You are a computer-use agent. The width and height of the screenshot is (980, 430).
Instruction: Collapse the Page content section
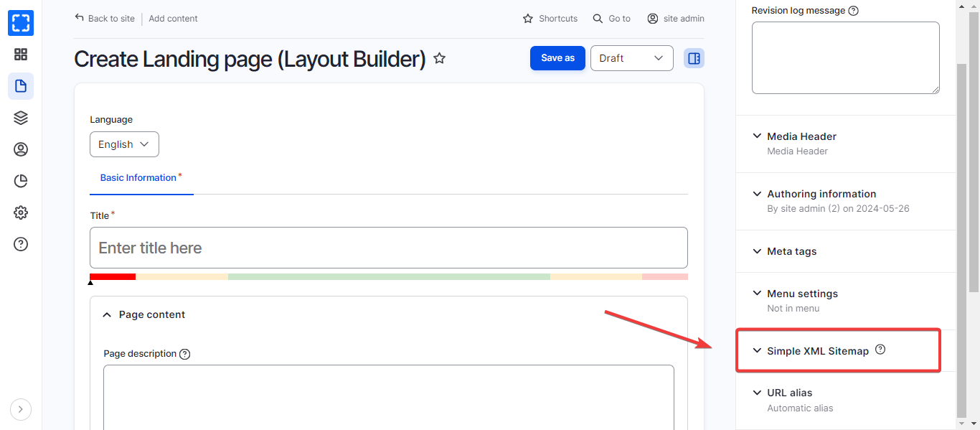point(144,314)
